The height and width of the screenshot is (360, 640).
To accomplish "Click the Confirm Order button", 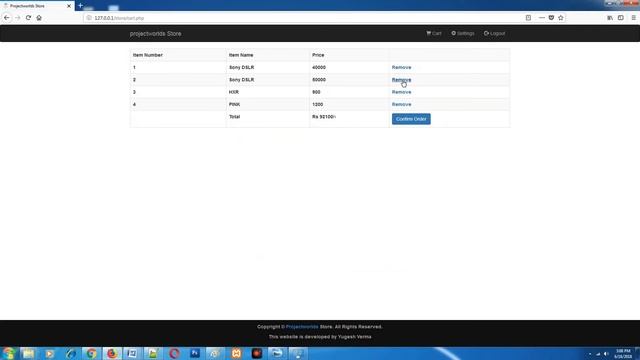I will 411,119.
